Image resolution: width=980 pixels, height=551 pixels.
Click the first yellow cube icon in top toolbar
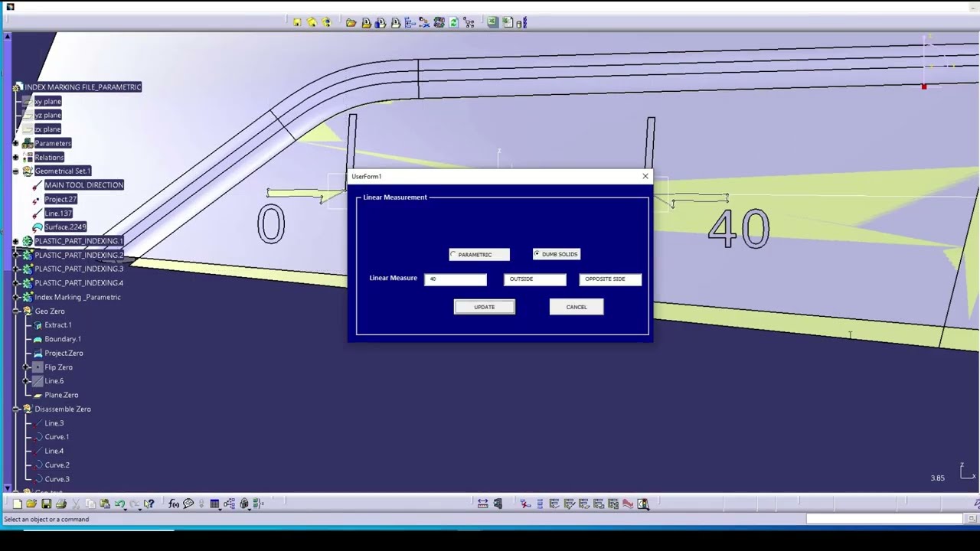pyautogui.click(x=297, y=22)
